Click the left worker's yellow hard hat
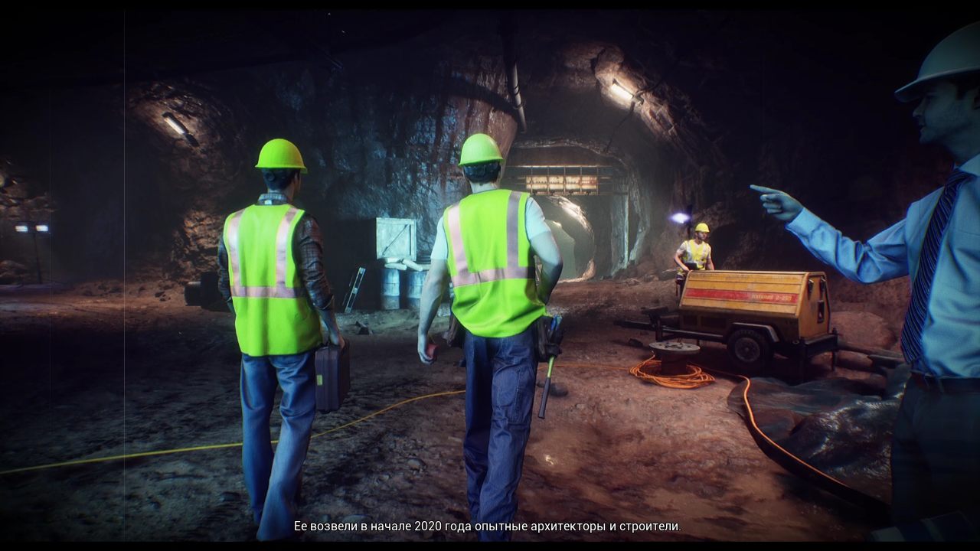Viewport: 980px width, 551px height. point(281,155)
